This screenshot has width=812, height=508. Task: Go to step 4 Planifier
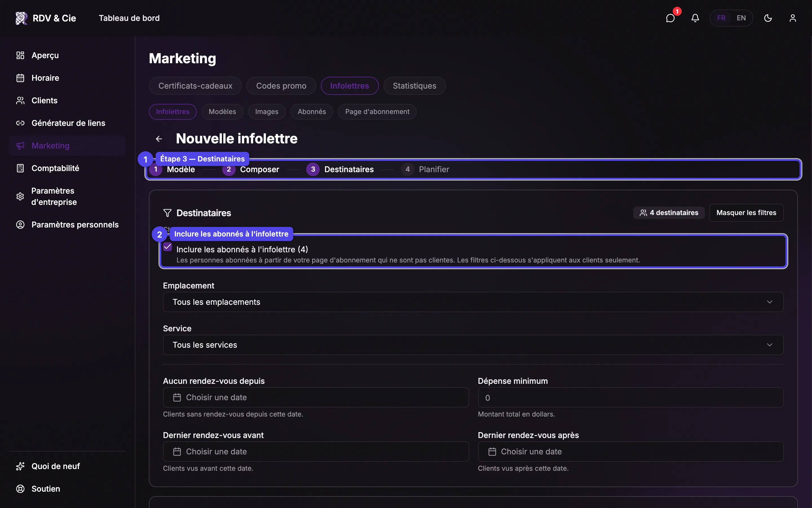click(x=425, y=169)
